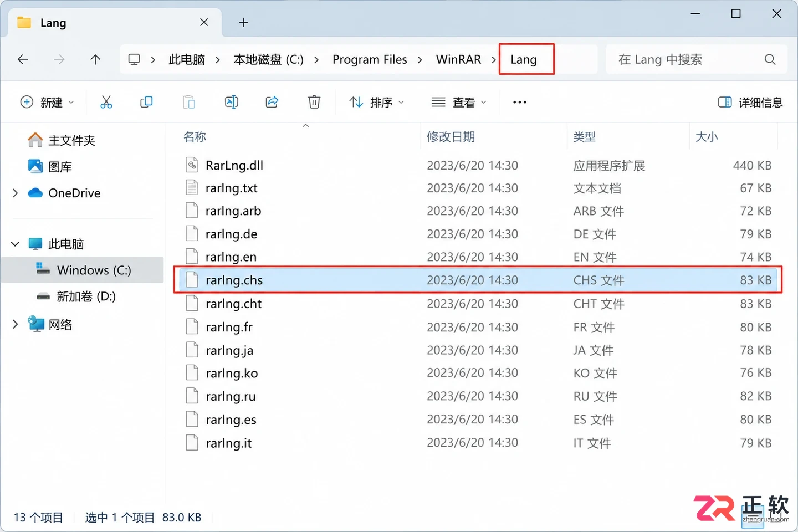
Task: Click the Delete trash can icon
Action: pyautogui.click(x=314, y=102)
